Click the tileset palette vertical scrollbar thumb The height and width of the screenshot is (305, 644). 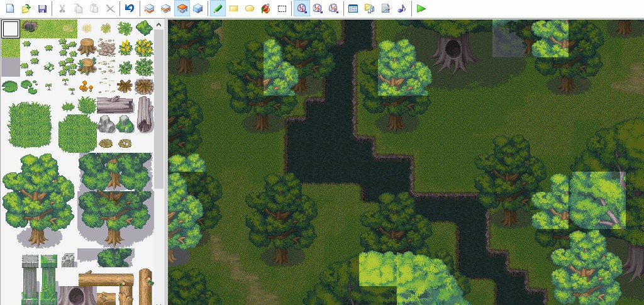pos(158,109)
